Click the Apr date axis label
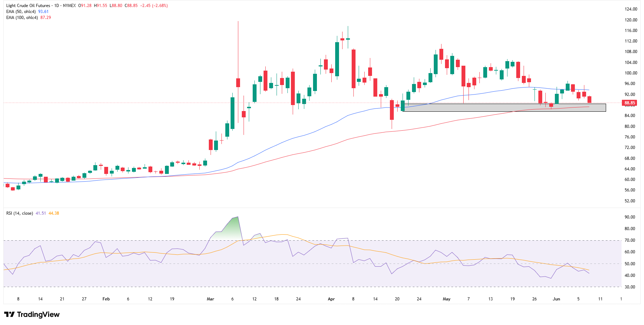 [x=331, y=299]
